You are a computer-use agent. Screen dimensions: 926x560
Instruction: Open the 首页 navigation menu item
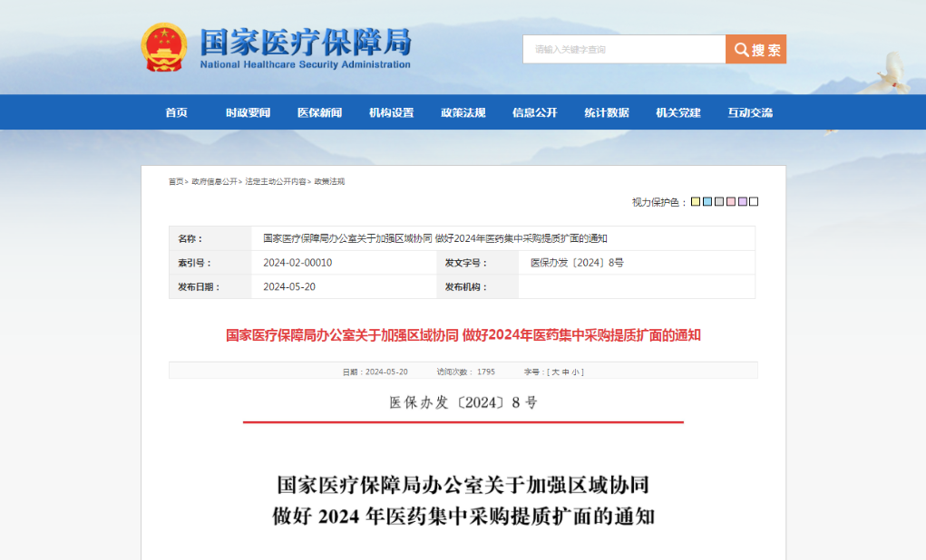pos(177,113)
